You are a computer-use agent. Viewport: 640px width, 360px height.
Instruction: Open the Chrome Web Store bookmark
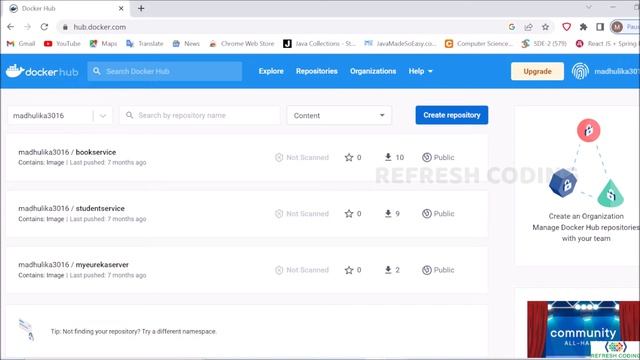tap(241, 44)
